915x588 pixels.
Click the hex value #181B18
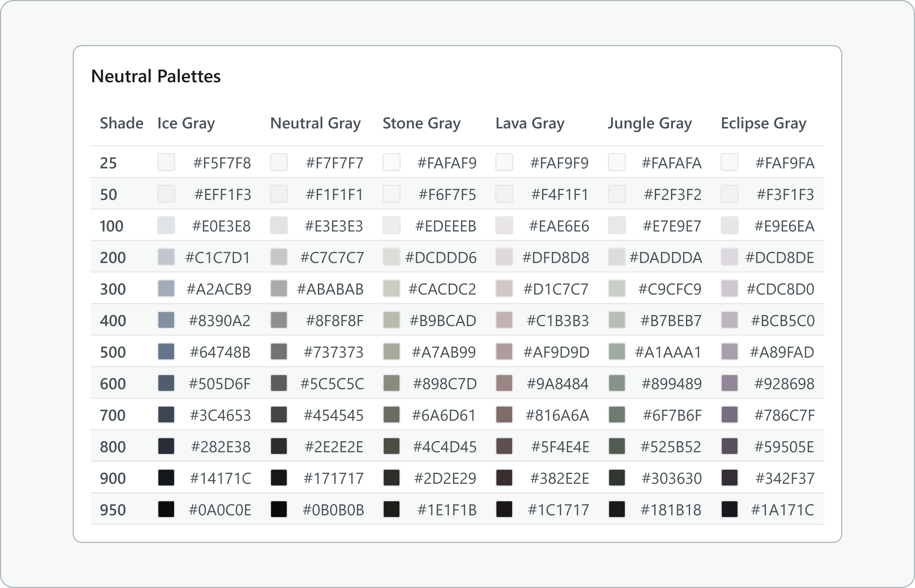[671, 510]
